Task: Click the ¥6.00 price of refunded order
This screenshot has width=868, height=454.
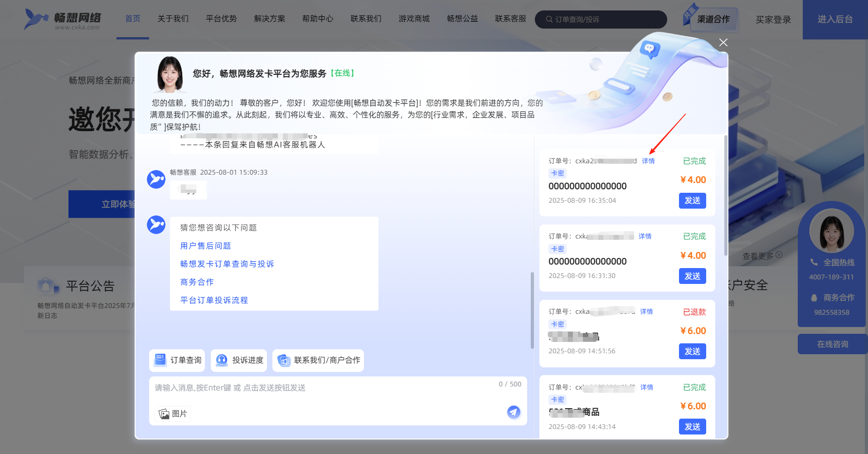Action: pos(693,331)
